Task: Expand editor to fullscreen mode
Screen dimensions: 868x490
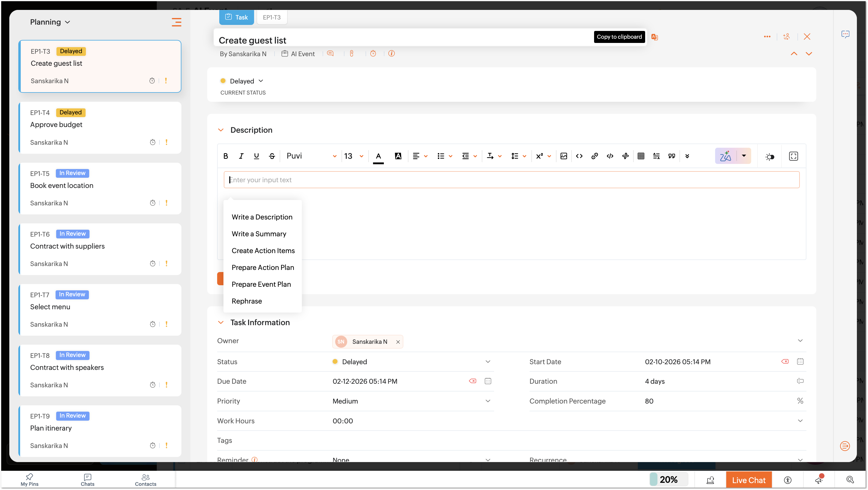Action: click(794, 156)
